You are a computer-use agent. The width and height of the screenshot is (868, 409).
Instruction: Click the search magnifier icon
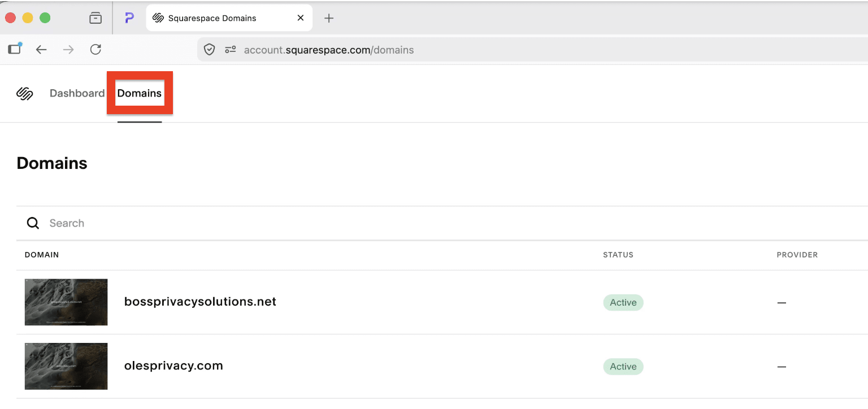[33, 223]
